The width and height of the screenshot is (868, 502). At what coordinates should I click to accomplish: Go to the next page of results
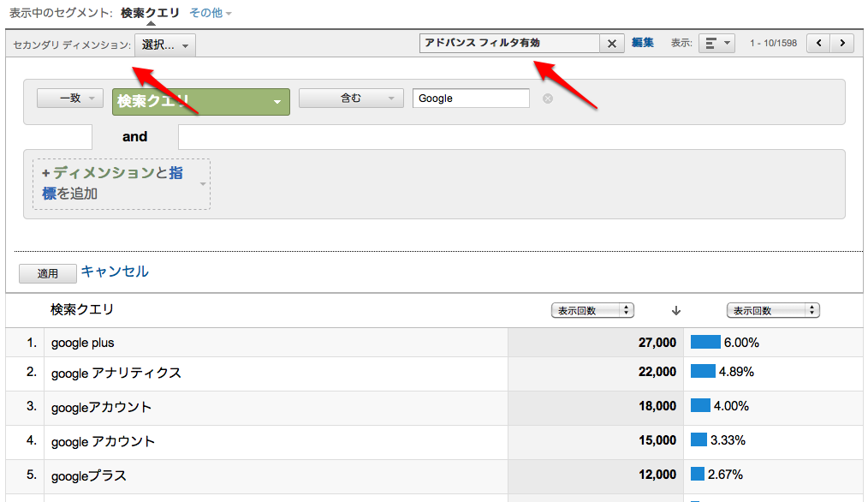tap(842, 43)
